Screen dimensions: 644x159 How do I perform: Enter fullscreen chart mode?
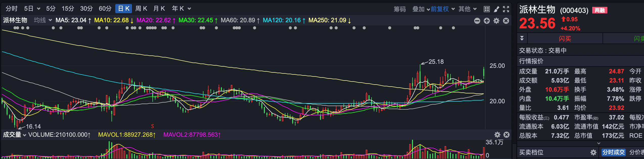click(506, 9)
